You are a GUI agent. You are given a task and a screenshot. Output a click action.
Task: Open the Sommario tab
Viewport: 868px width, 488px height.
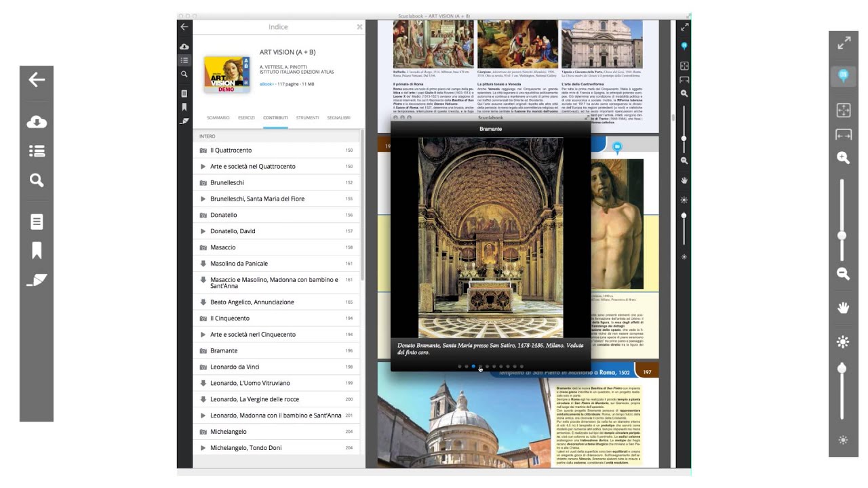218,118
